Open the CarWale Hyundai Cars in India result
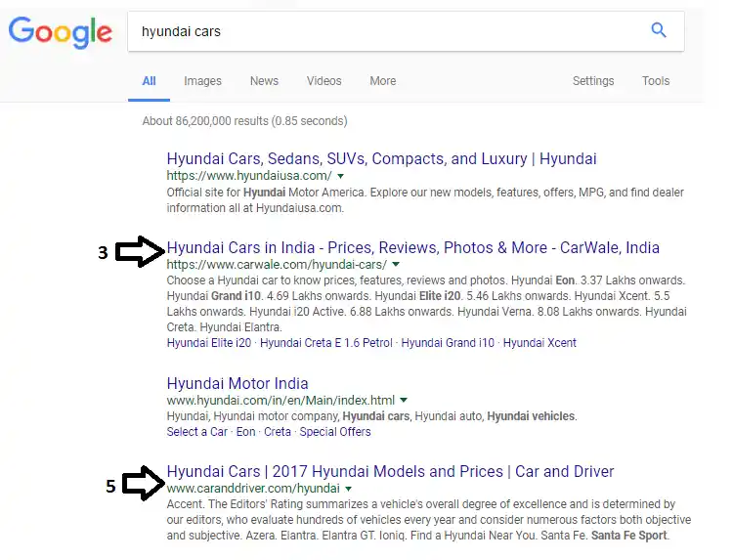 tap(413, 247)
